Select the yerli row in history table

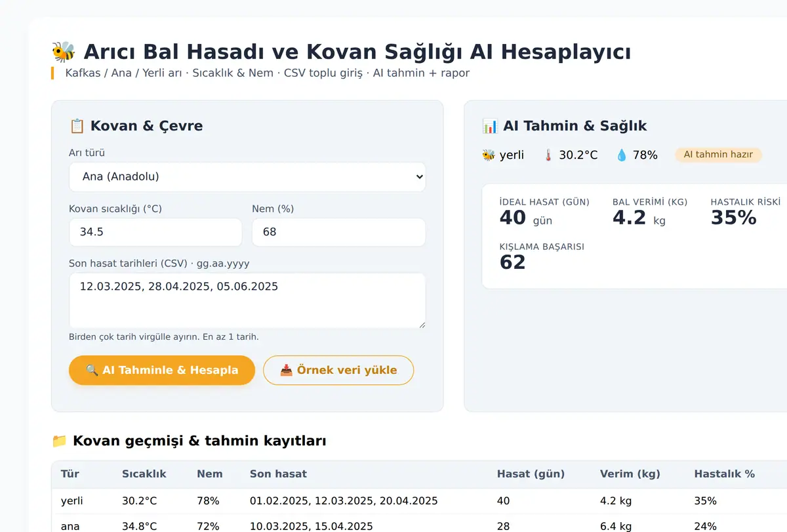coord(419,501)
